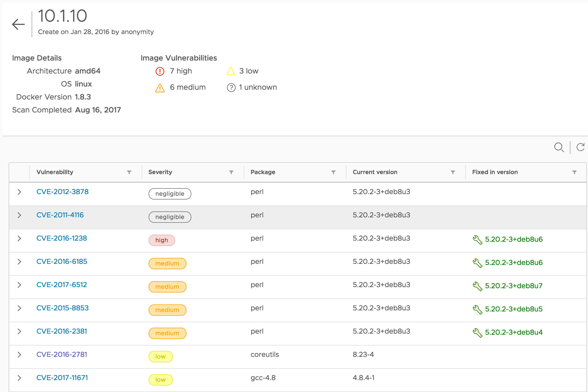This screenshot has width=588, height=392.
Task: Click the medium badge for CVE-2017-6512
Action: click(x=168, y=287)
